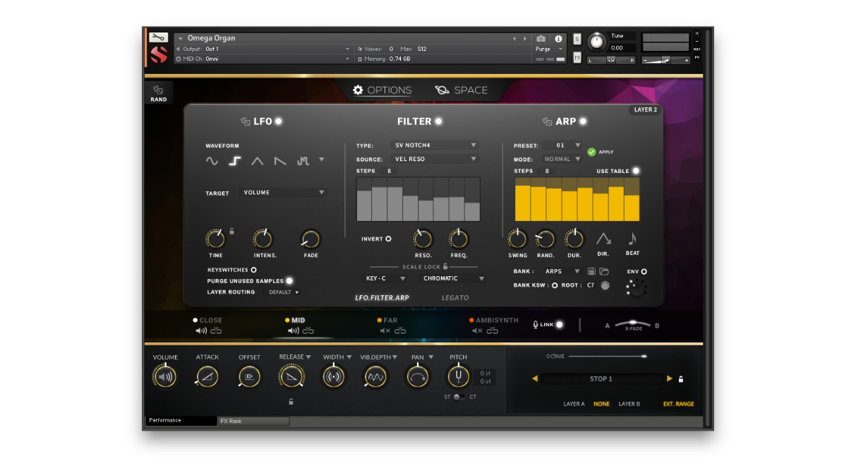868x459 pixels.
Task: Select triangle LFO waveform
Action: pos(258,161)
